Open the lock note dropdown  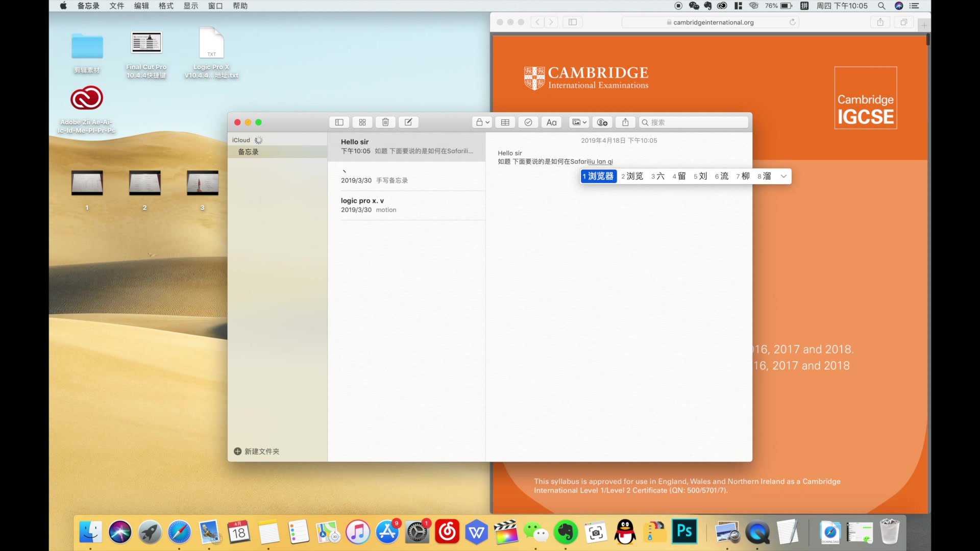click(x=482, y=122)
